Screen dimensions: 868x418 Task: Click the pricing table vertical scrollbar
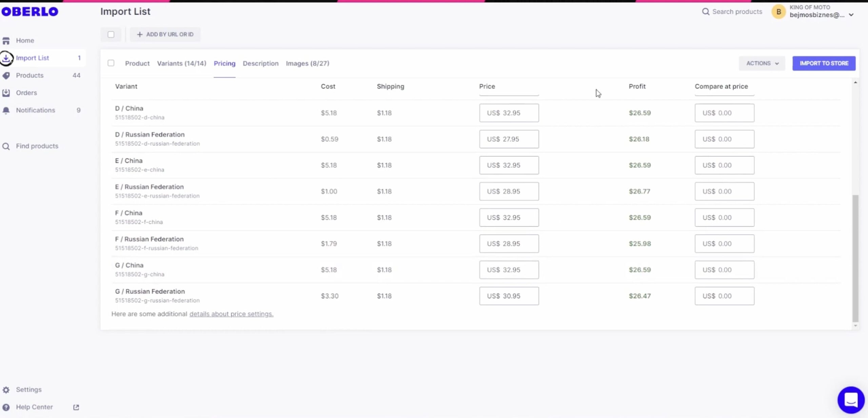tap(855, 258)
